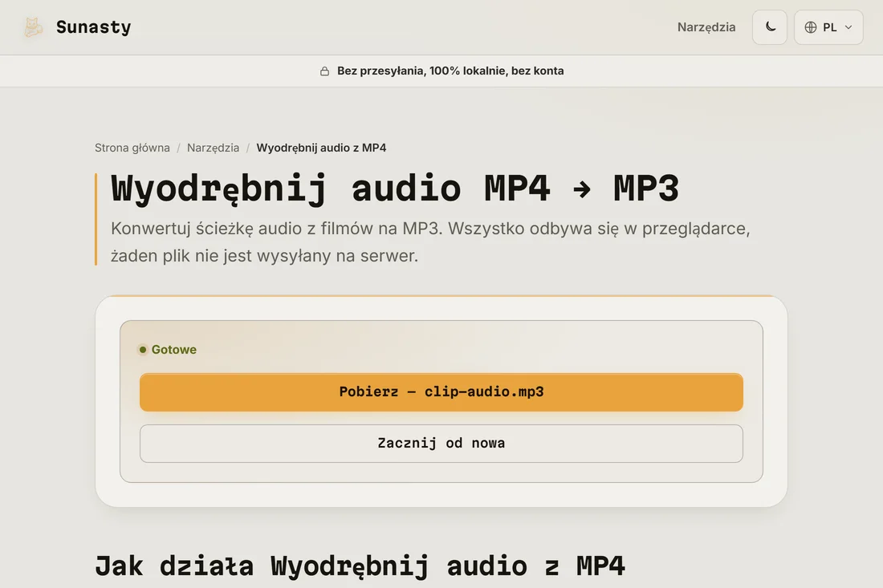Go to Strona główna breadcrumb
Viewport: 883px width, 588px height.
pos(132,148)
